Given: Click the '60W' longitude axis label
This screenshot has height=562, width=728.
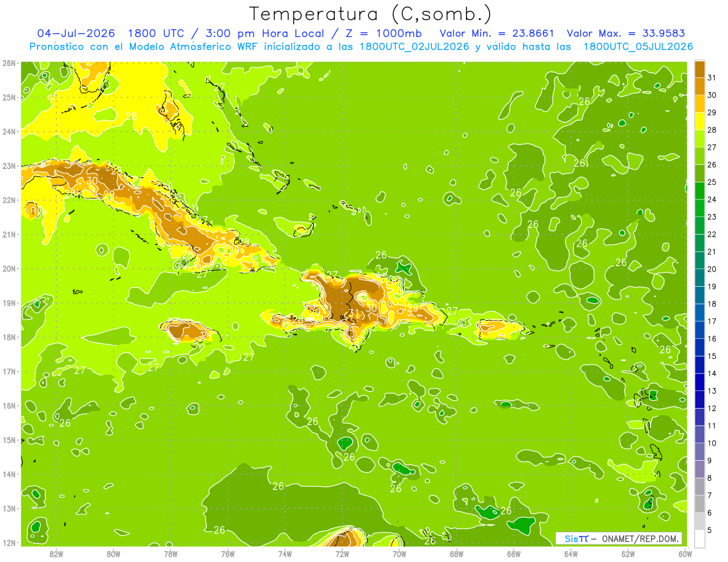Looking at the screenshot, I should pyautogui.click(x=685, y=554).
